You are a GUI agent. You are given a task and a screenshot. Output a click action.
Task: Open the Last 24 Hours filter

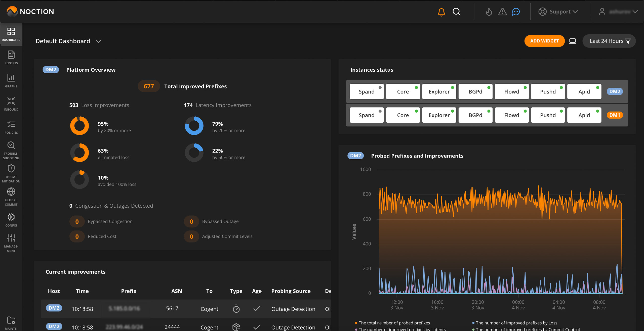point(609,41)
